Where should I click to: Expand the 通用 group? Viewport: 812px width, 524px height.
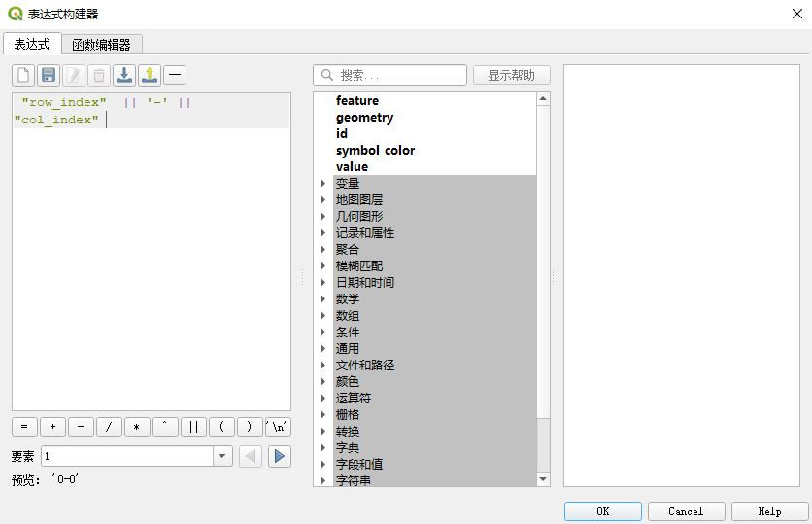click(x=323, y=349)
